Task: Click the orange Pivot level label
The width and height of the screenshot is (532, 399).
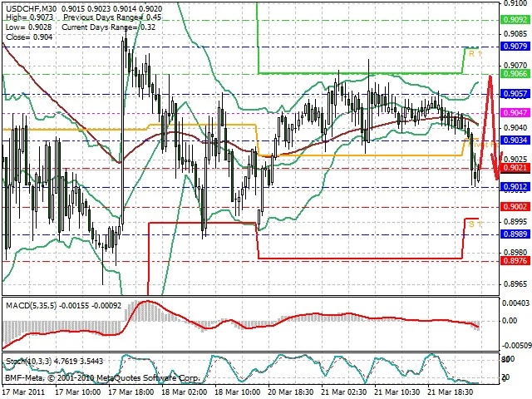Action: click(x=482, y=145)
